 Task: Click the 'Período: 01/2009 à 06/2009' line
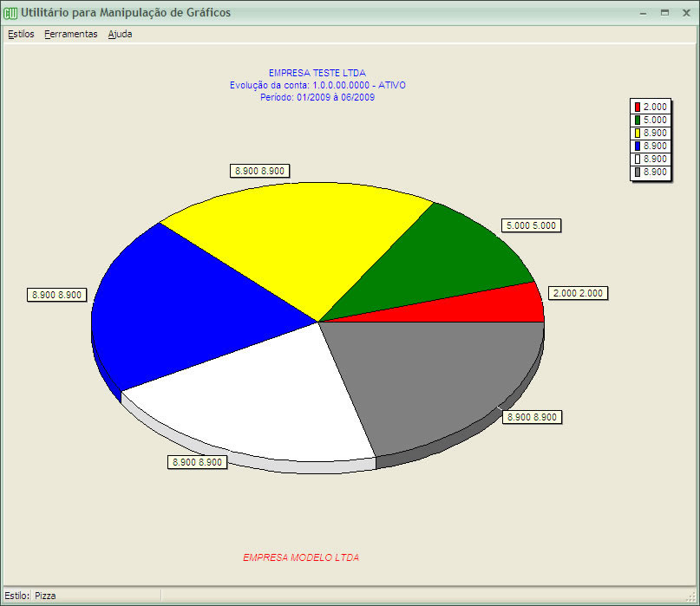[317, 97]
